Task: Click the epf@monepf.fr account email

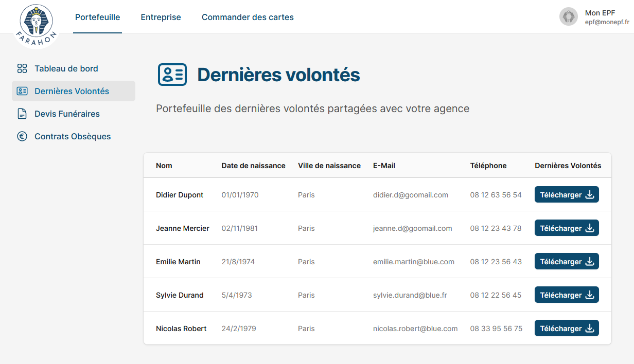Action: tap(607, 23)
